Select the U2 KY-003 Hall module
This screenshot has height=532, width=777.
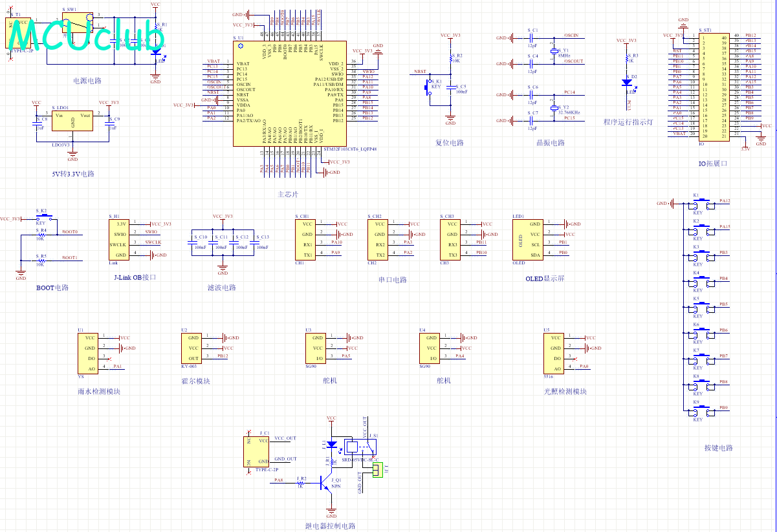(192, 348)
